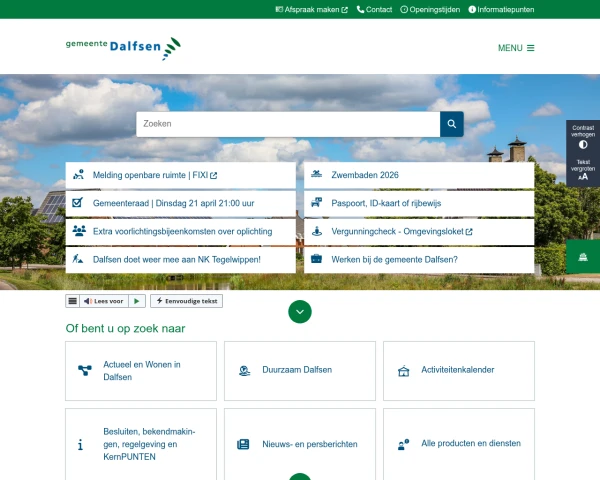The height and width of the screenshot is (480, 600).
Task: Play the Lees voor read-aloud
Action: 137,301
